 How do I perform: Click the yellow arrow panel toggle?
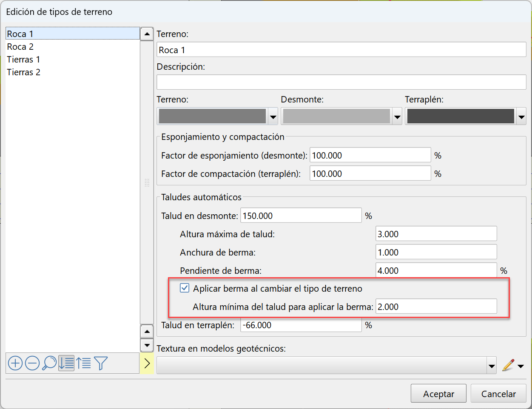click(147, 363)
